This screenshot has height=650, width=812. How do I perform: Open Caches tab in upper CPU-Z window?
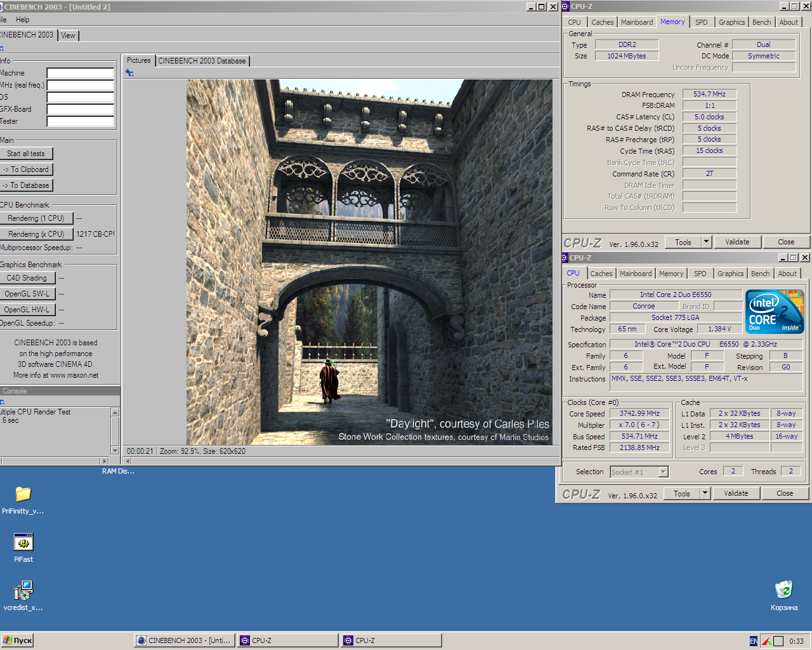point(602,22)
